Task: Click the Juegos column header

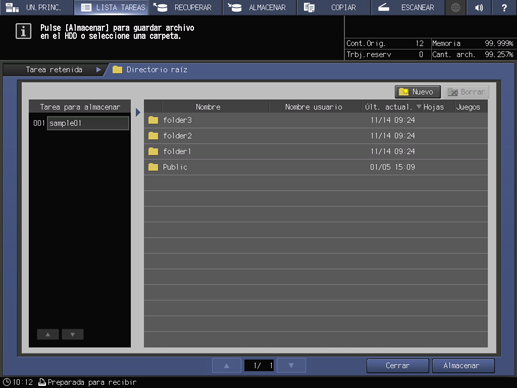Action: pyautogui.click(x=468, y=107)
